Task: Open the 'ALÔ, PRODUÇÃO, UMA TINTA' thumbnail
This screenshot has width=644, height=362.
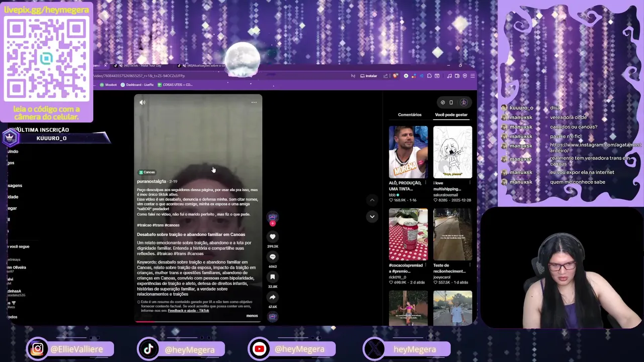Action: tap(408, 152)
